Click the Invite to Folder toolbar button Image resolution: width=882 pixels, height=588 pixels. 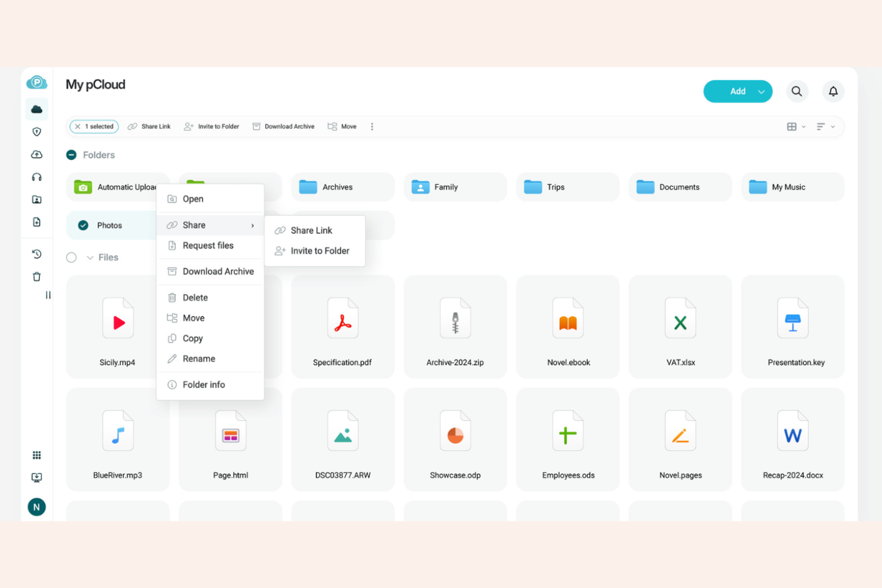click(x=212, y=126)
